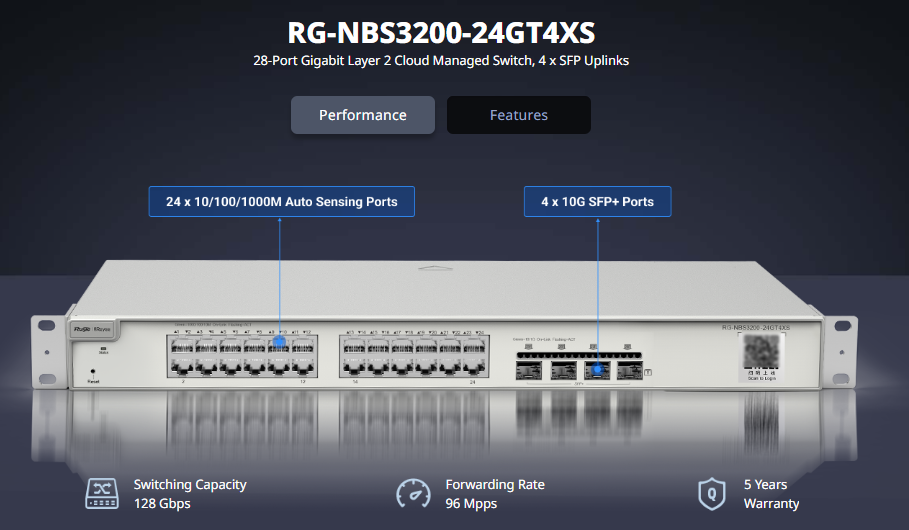Image resolution: width=909 pixels, height=530 pixels.
Task: Click the blue hotspot dot on the Ethernet ports
Action: (x=279, y=342)
